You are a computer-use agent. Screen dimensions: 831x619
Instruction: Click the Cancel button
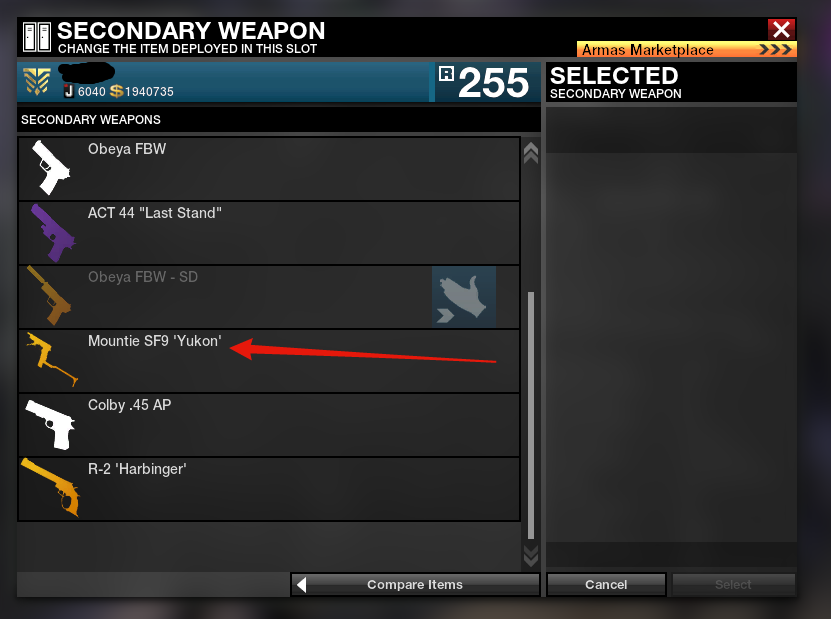click(606, 585)
